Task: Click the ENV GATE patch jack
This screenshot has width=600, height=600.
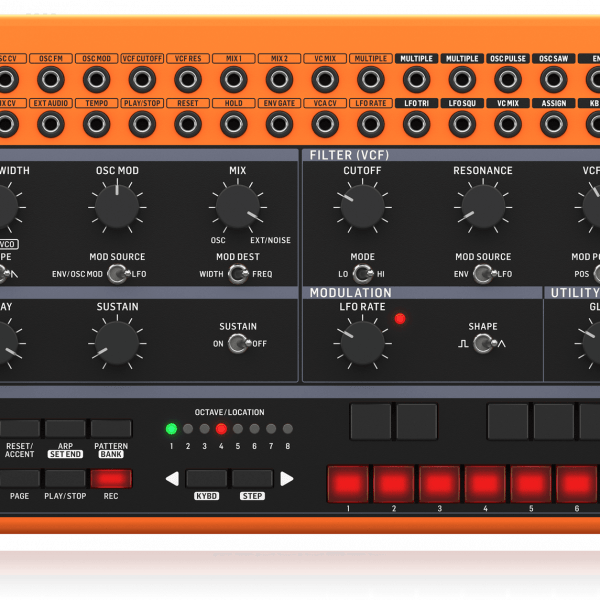Action: tap(279, 123)
